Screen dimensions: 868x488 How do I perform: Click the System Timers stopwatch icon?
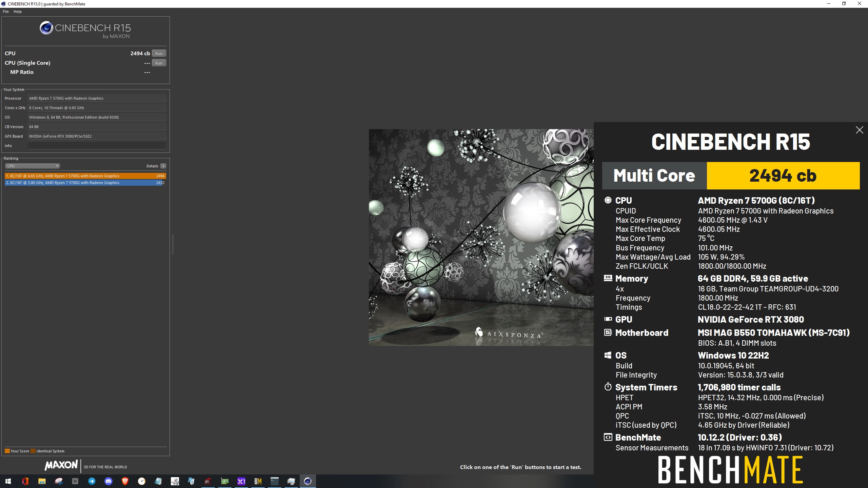608,387
